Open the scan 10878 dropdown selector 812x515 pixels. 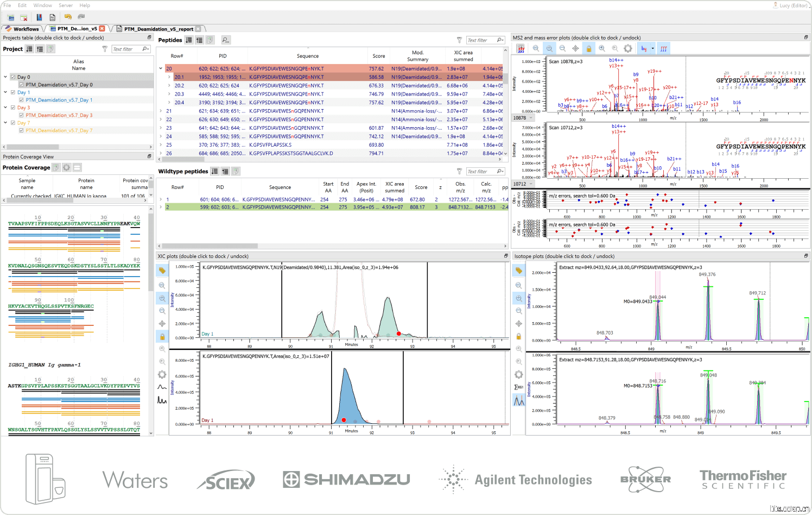tap(531, 118)
